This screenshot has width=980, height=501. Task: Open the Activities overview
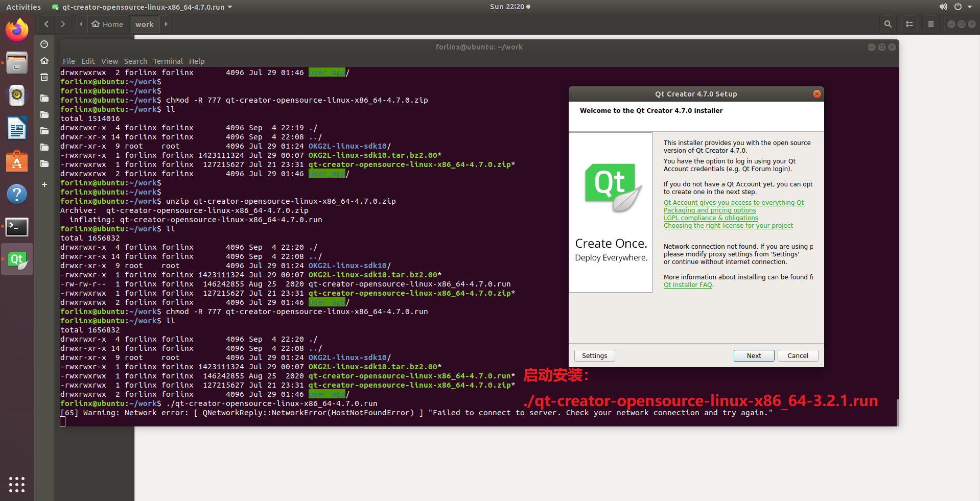[x=24, y=7]
